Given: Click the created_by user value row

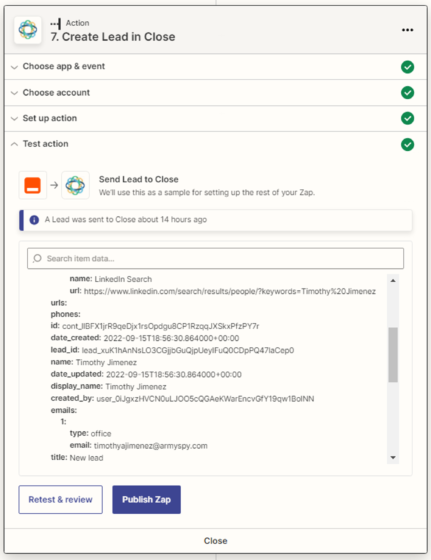Looking at the screenshot, I should [x=182, y=399].
